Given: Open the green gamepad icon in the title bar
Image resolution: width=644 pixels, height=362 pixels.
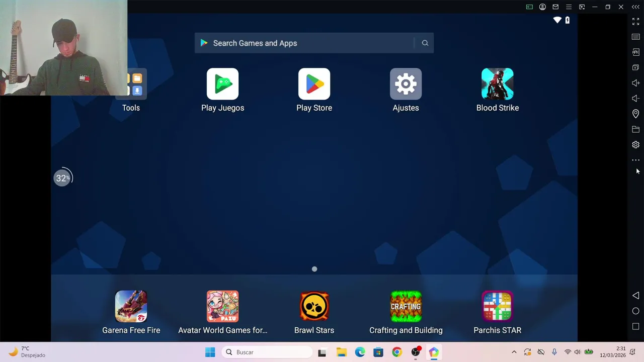Looking at the screenshot, I should (x=529, y=7).
